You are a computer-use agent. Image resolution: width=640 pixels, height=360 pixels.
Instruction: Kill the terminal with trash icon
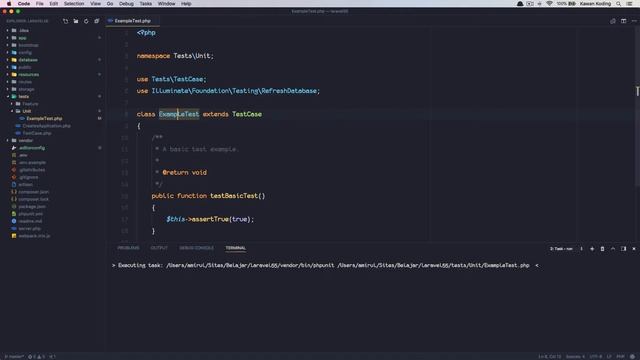(602, 249)
